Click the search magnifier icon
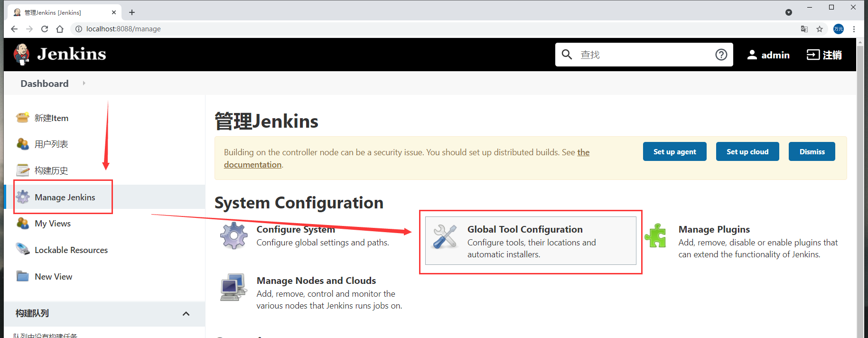Image resolution: width=868 pixels, height=338 pixels. [x=567, y=55]
